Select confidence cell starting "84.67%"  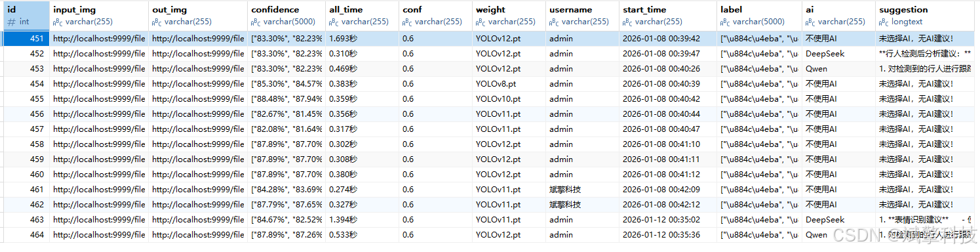pyautogui.click(x=286, y=220)
